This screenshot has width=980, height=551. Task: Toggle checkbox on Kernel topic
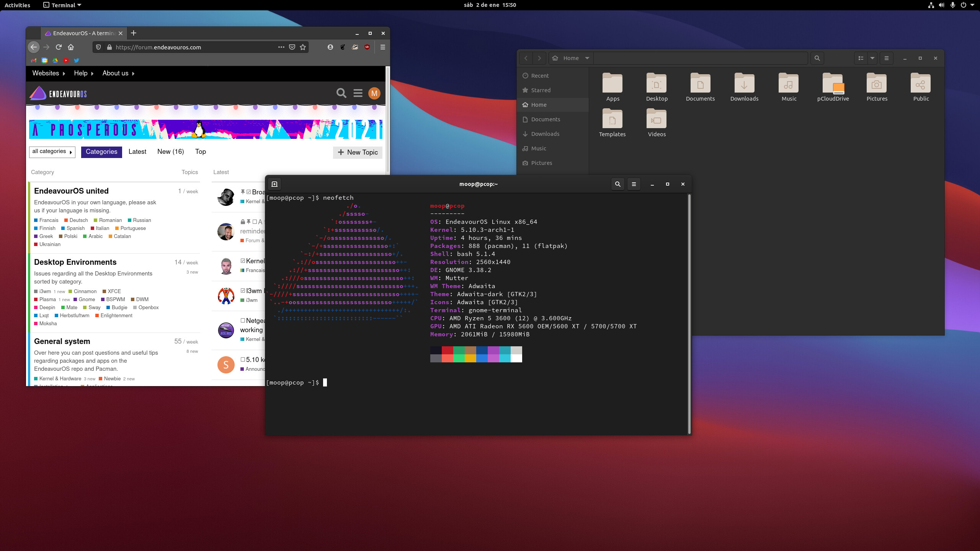pyautogui.click(x=243, y=261)
